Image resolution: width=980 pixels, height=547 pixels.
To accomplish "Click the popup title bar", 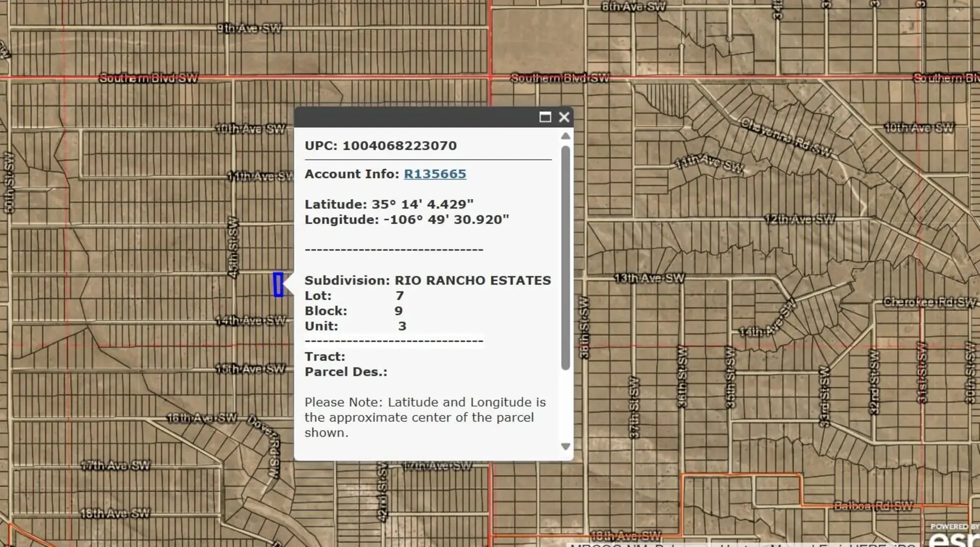I will [x=421, y=118].
